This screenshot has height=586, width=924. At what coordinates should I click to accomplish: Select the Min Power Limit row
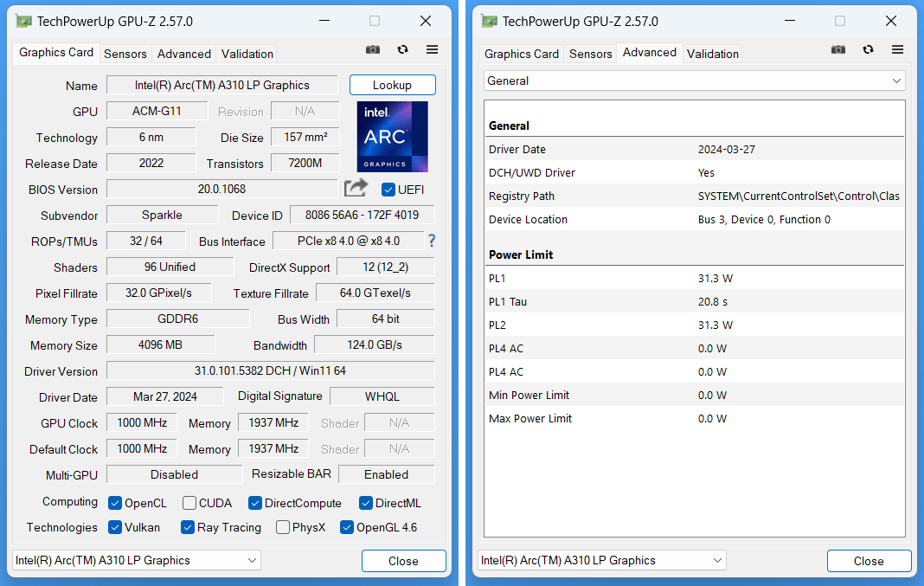tap(694, 395)
